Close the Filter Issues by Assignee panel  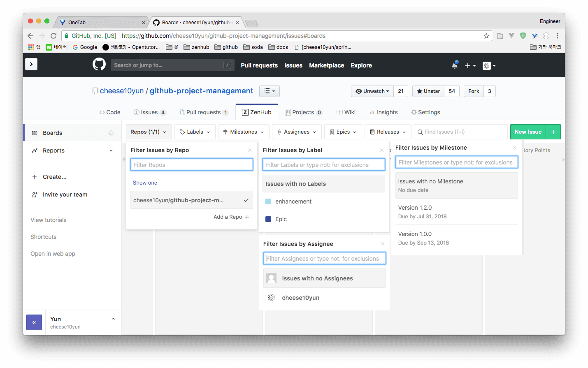click(383, 244)
